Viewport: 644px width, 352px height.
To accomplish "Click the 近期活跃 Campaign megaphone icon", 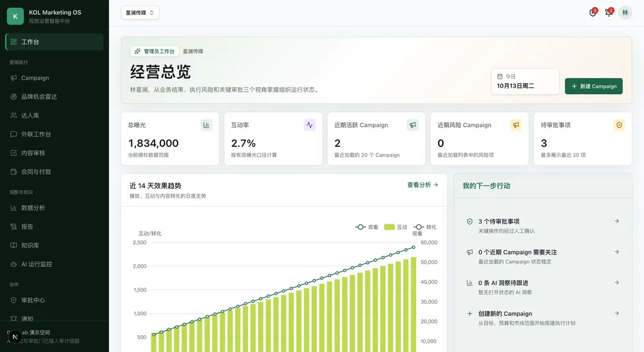I will point(413,125).
